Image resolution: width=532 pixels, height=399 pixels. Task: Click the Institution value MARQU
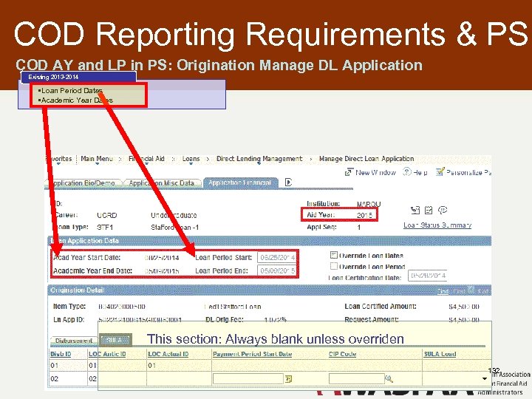369,204
